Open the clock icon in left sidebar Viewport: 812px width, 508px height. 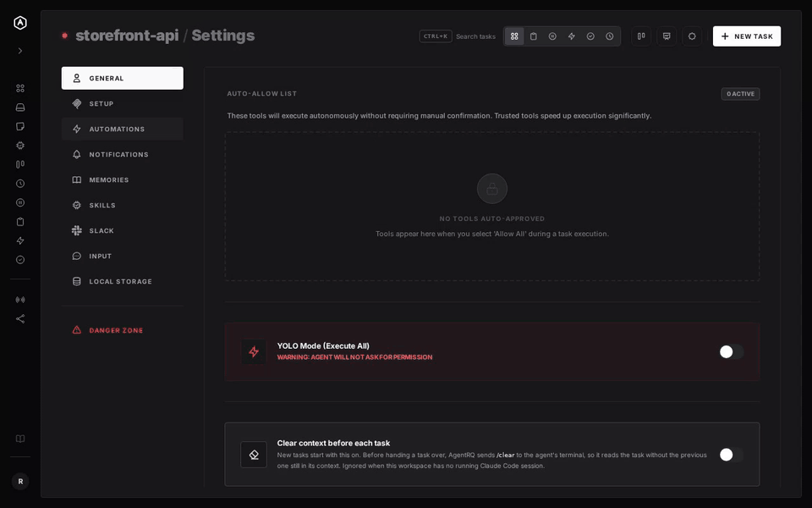tap(20, 184)
